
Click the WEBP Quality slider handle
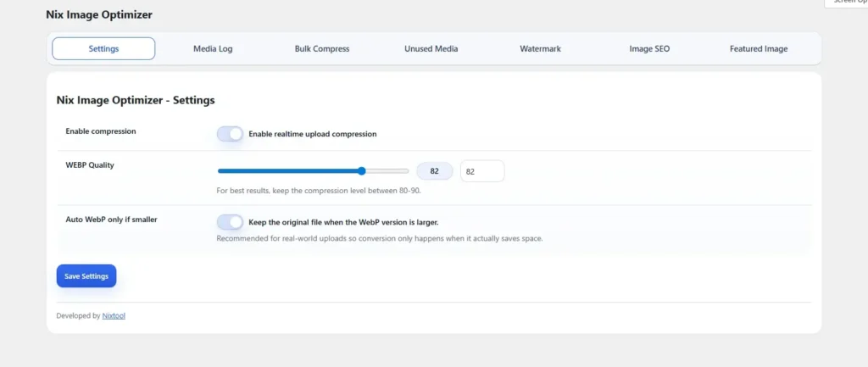click(361, 171)
